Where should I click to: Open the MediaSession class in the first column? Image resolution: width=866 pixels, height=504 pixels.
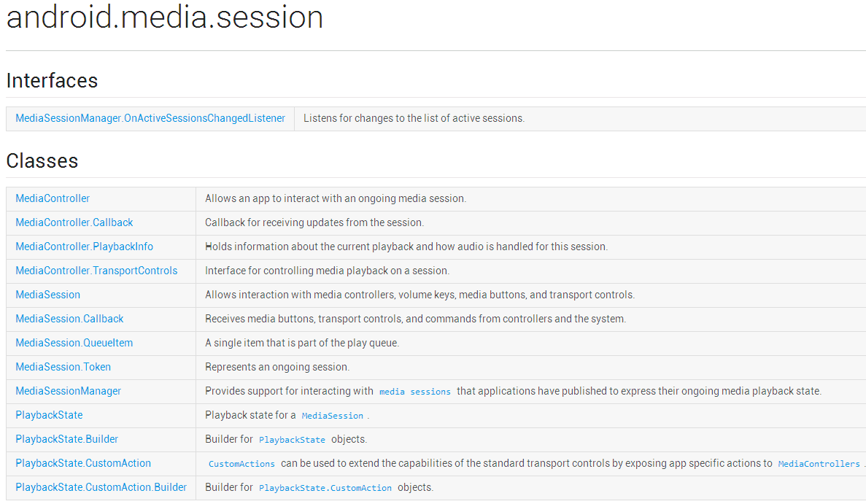coord(48,295)
